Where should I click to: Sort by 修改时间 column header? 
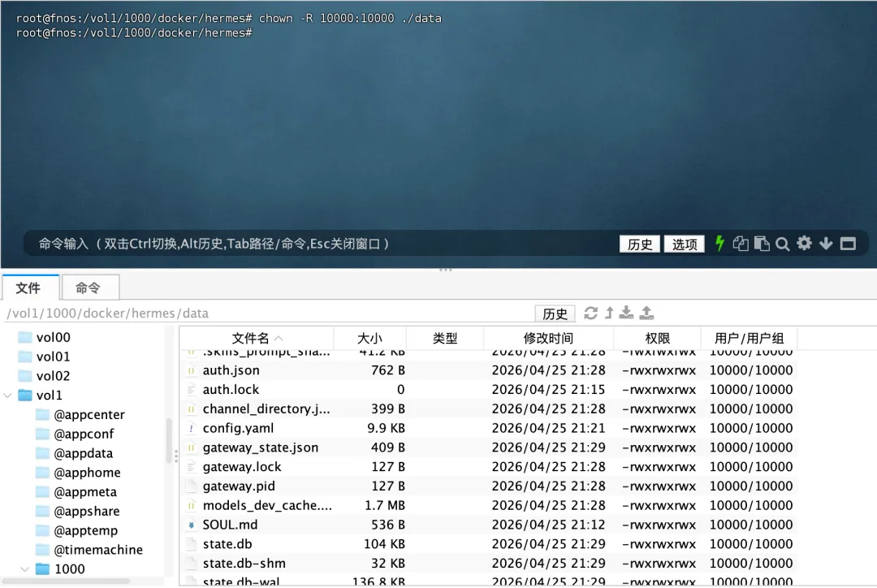(x=548, y=339)
